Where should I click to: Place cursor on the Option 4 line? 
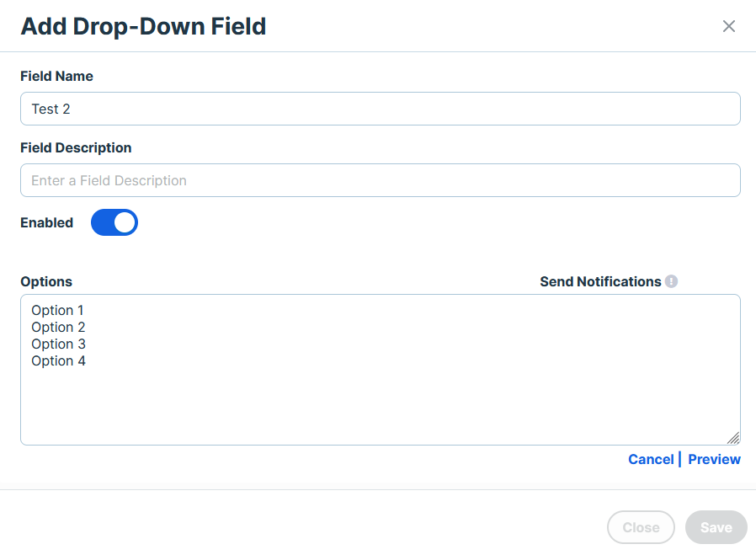coord(58,360)
